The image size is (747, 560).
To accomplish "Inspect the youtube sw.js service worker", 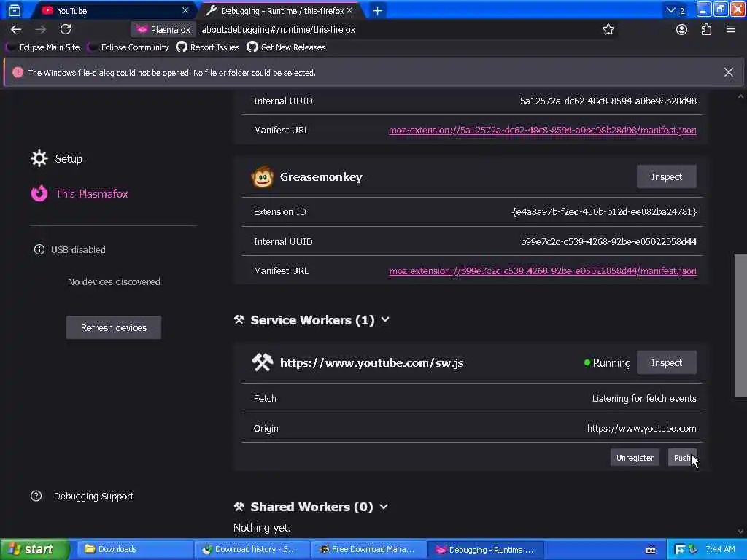I will [x=667, y=363].
